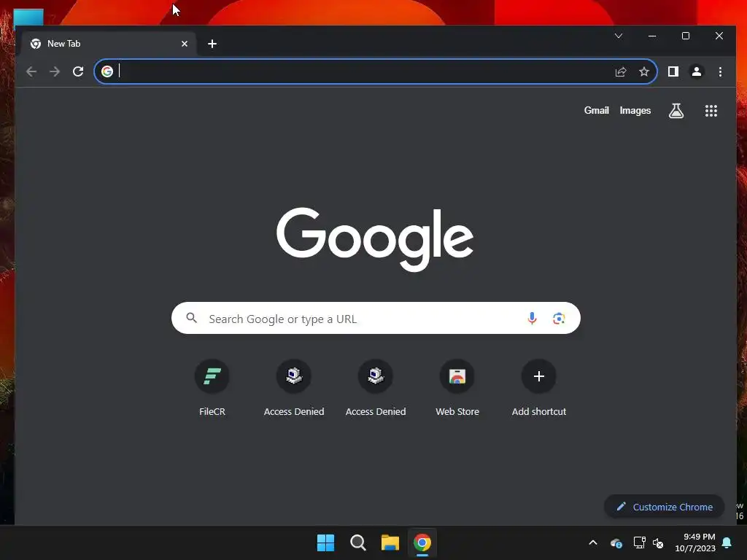Image resolution: width=747 pixels, height=560 pixels.
Task: Reload the page with refresh icon
Action: 78,71
